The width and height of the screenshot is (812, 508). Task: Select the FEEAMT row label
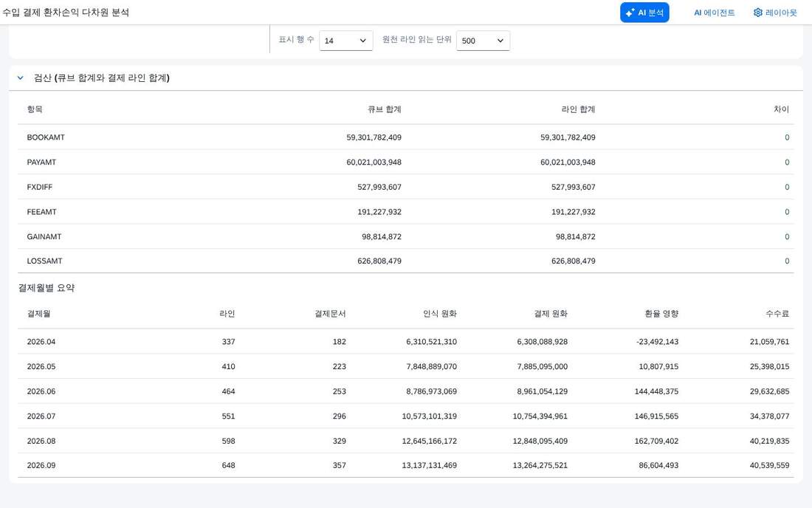[41, 212]
